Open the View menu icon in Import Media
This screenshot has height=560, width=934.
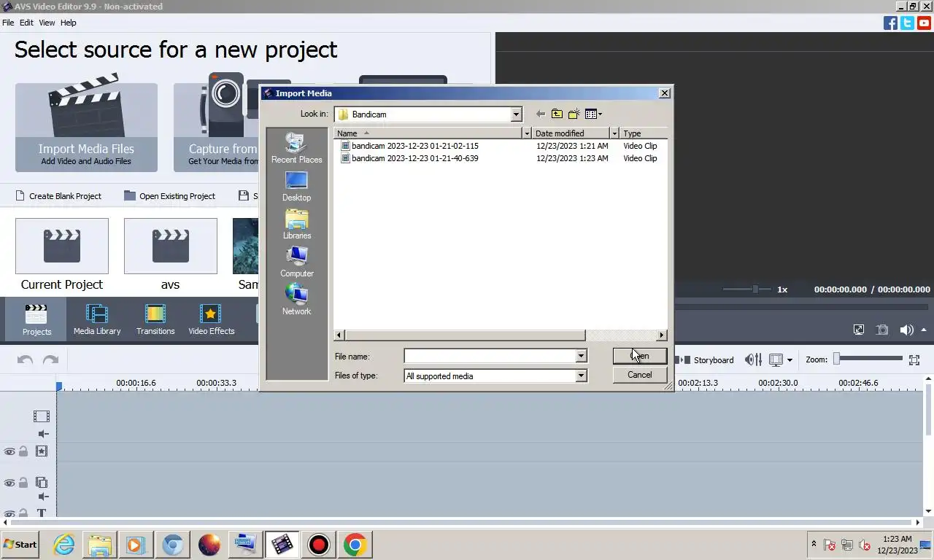(x=593, y=114)
